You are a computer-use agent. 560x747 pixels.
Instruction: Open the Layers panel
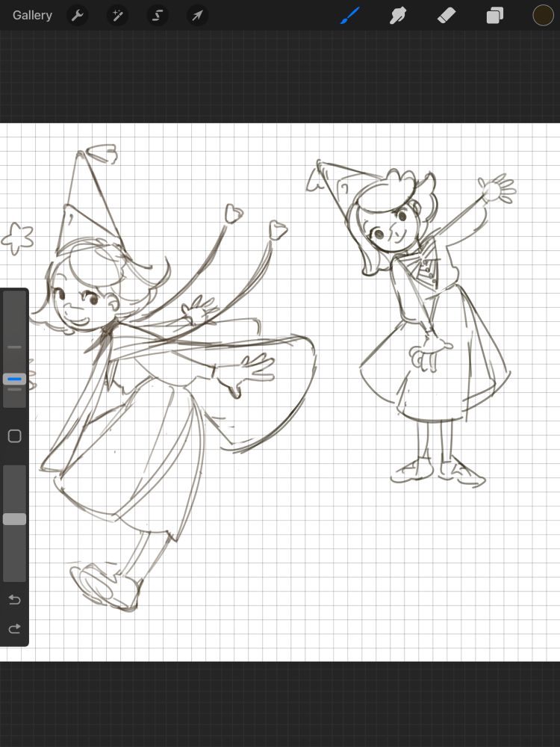pyautogui.click(x=495, y=15)
